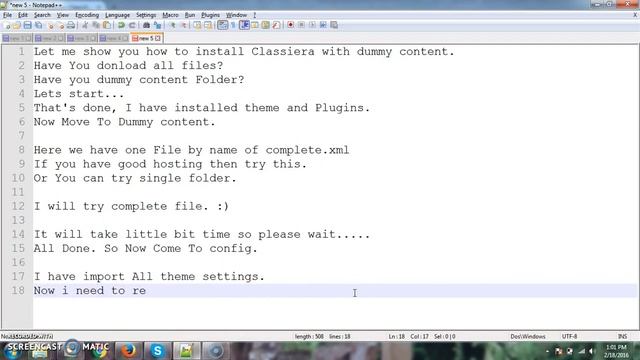
Task: Cut selection with scissors icon
Action: click(85, 25)
